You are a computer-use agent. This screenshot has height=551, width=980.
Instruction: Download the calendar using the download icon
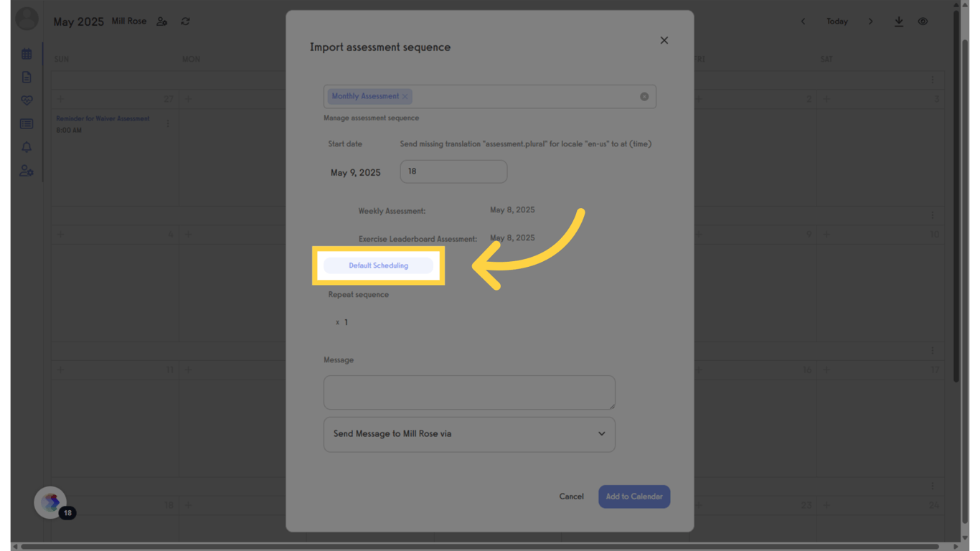point(899,22)
